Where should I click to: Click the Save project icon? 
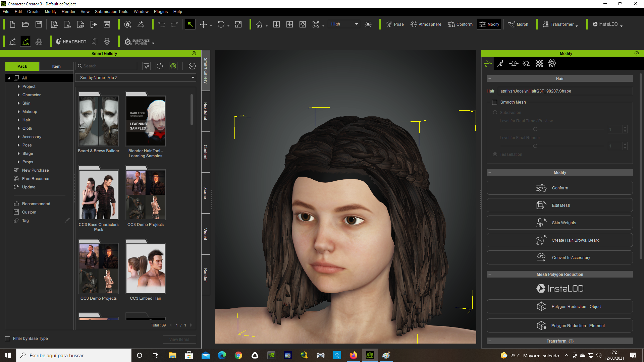click(39, 24)
